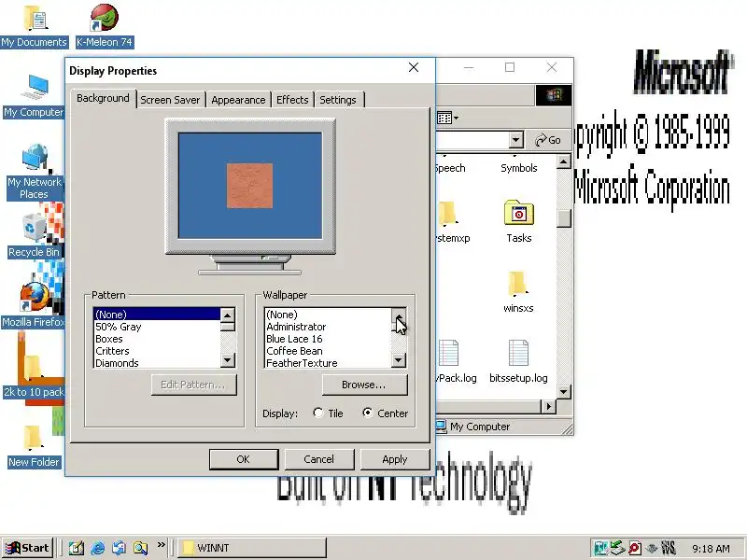
Task: Open the address bar dropdown in explorer
Action: [x=516, y=140]
